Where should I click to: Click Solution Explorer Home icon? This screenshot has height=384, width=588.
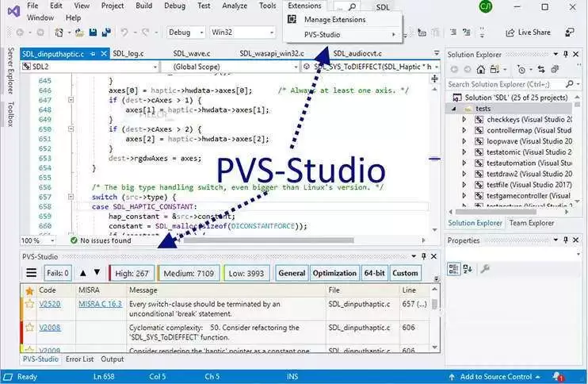[480, 70]
